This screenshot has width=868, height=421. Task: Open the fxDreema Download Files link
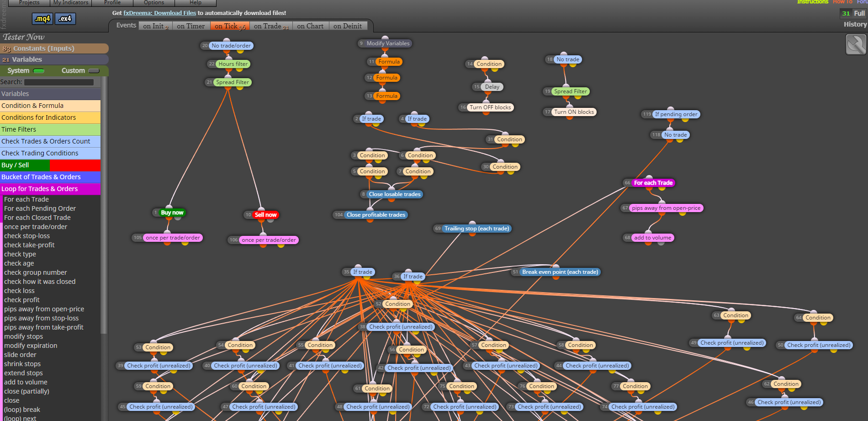click(x=159, y=13)
